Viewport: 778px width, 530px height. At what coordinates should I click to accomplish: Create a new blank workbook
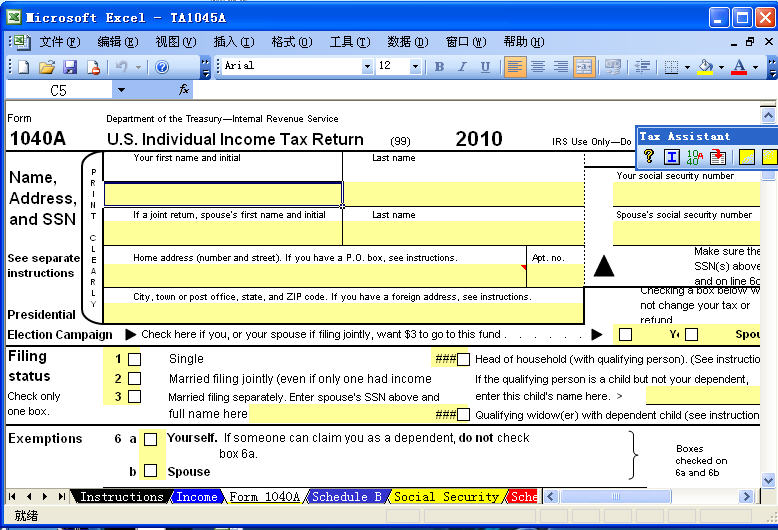click(23, 67)
